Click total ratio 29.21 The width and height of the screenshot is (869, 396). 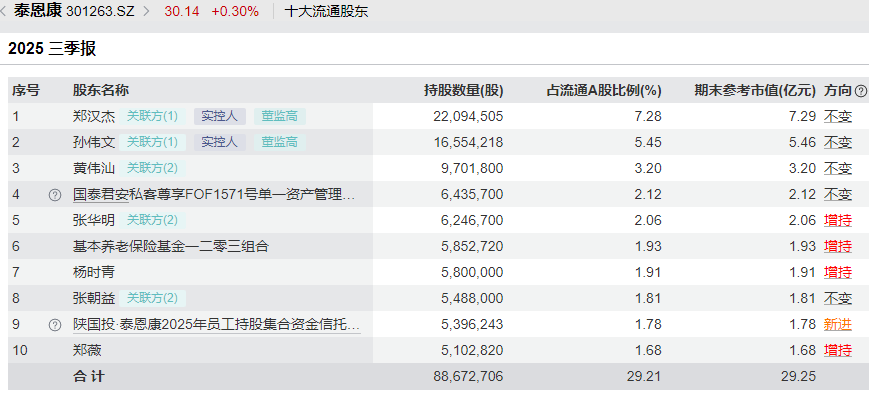(644, 377)
